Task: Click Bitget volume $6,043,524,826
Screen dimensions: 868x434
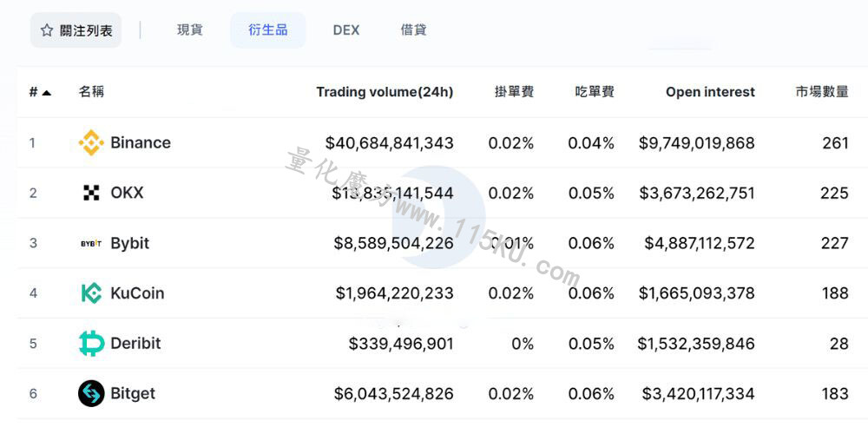Action: (393, 394)
